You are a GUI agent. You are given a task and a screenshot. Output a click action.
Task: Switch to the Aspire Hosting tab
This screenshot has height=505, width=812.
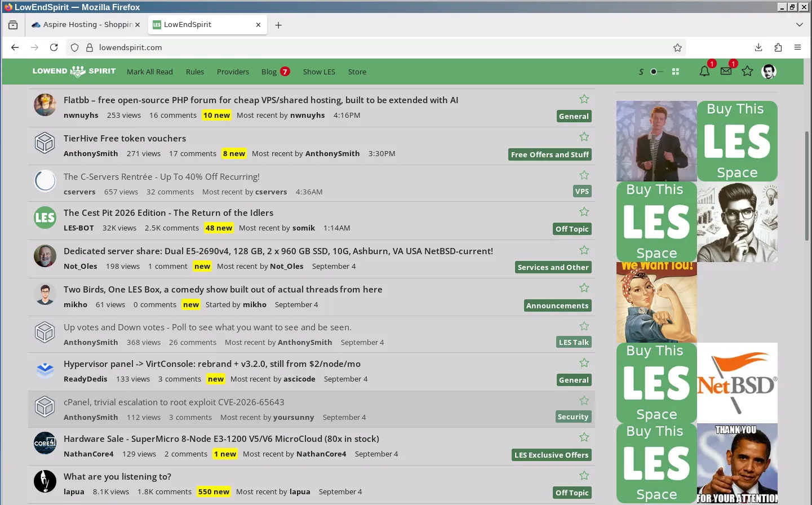pos(86,25)
